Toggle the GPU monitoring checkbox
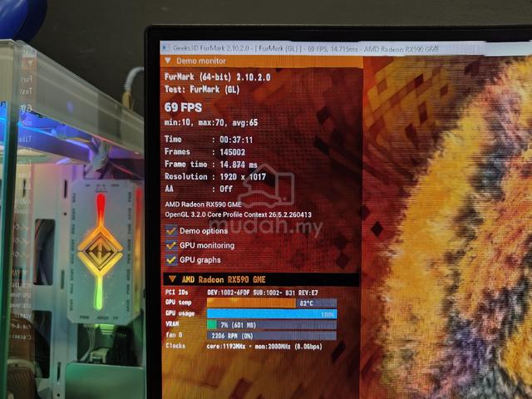Viewport: 532px width, 399px height. pos(171,246)
